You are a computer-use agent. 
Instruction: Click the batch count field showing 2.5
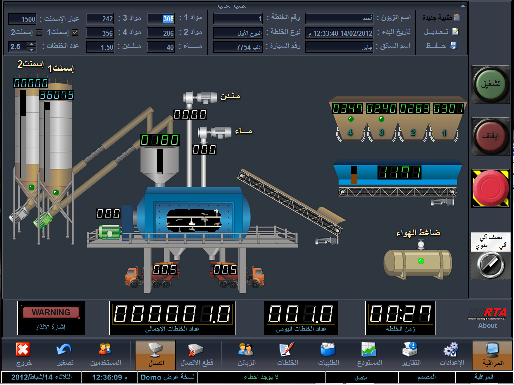click(x=18, y=47)
